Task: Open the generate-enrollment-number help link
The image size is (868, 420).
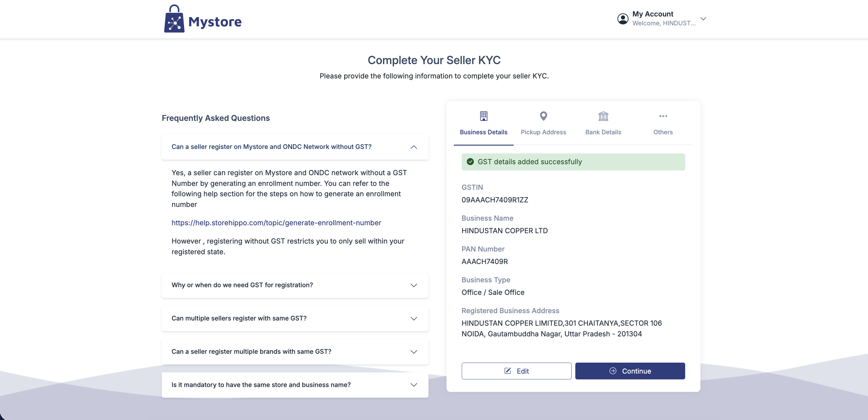Action: 276,223
